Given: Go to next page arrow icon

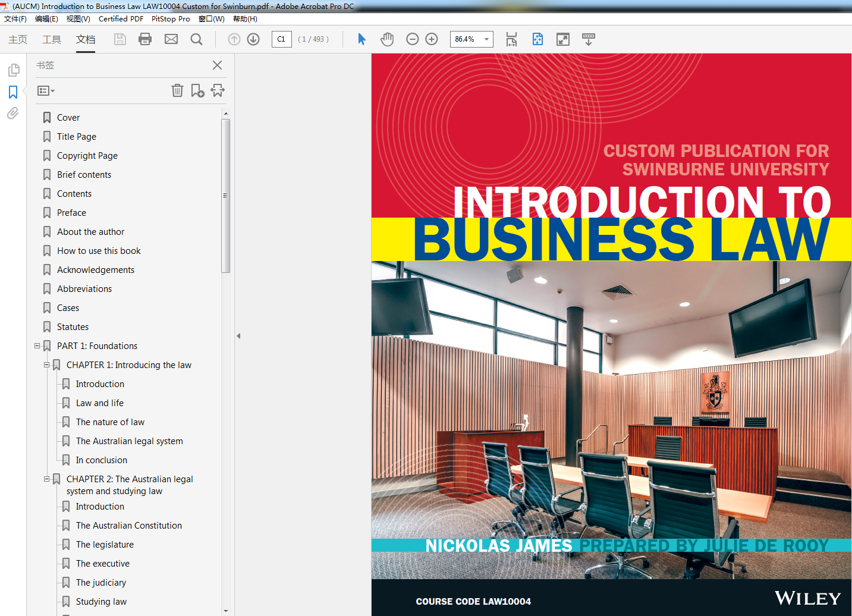Looking at the screenshot, I should pyautogui.click(x=253, y=39).
